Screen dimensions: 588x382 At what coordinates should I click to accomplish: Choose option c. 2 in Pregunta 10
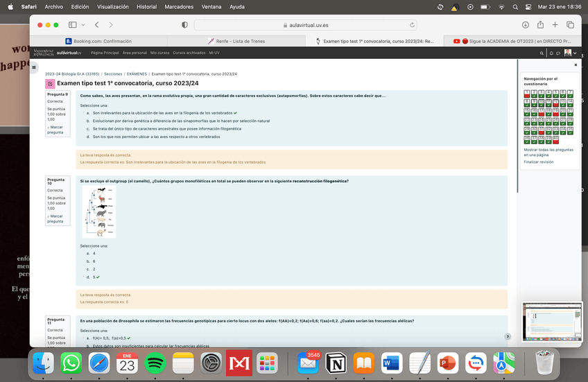point(83,269)
